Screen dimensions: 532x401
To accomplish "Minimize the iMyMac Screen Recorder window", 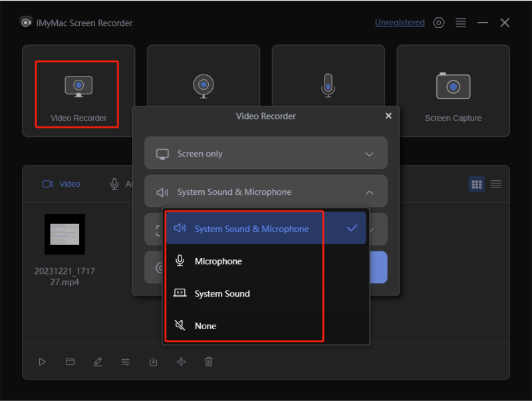I will [483, 23].
